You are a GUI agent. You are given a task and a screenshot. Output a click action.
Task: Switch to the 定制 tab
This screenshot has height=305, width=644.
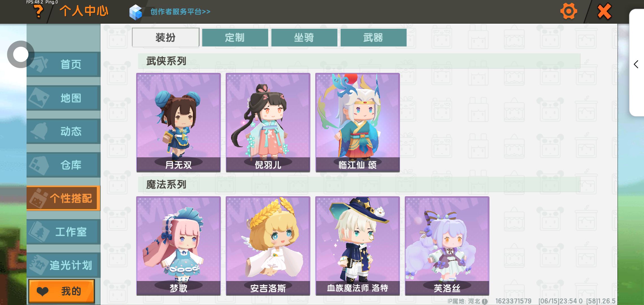[x=235, y=37]
